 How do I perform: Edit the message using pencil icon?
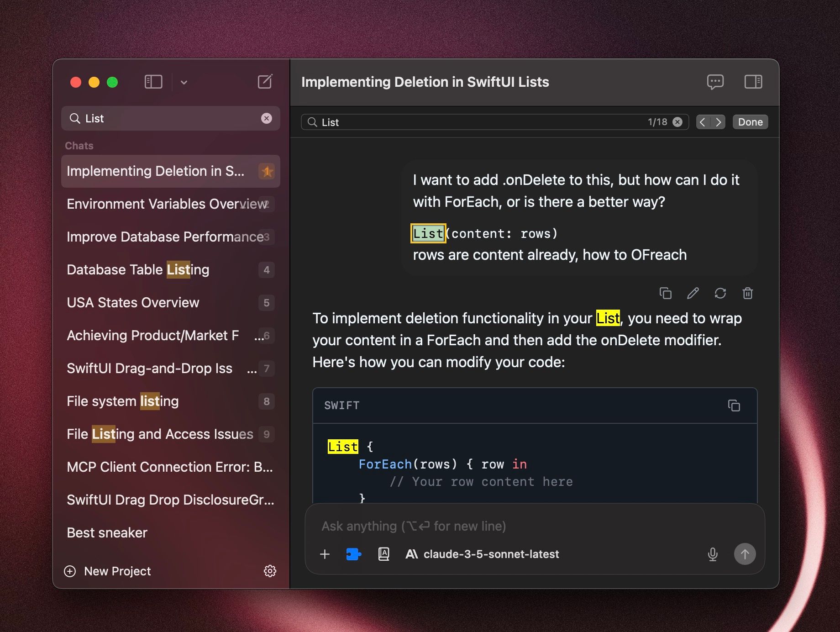pyautogui.click(x=693, y=293)
